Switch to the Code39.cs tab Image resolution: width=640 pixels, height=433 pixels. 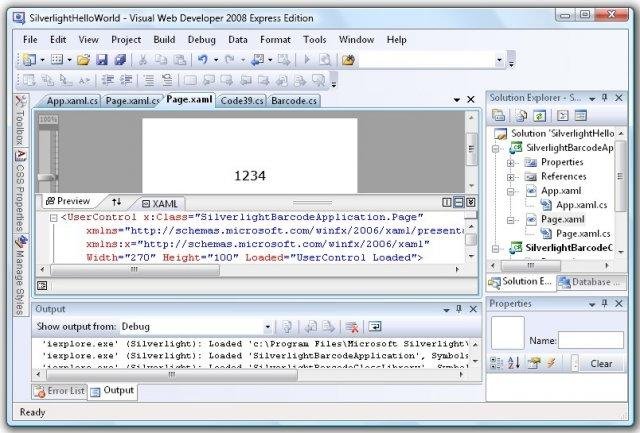[242, 101]
